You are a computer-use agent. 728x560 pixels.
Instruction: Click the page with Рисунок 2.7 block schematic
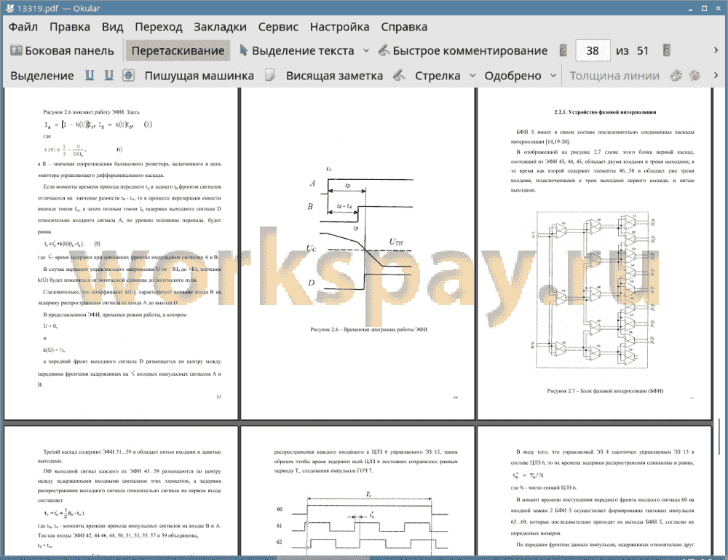[x=594, y=254]
